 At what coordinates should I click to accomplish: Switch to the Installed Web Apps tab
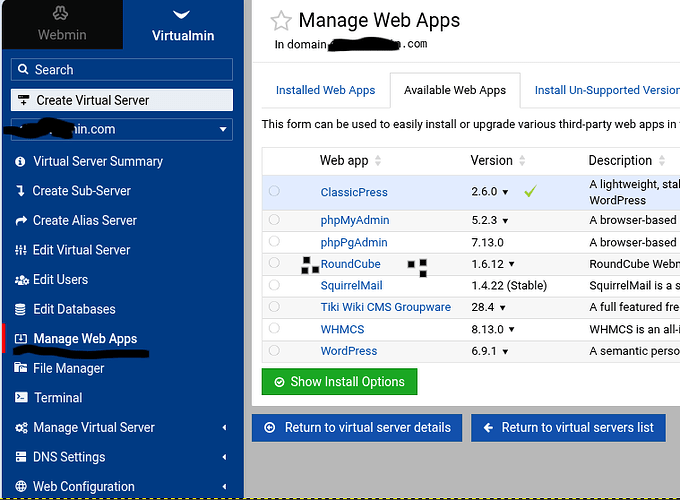[325, 90]
